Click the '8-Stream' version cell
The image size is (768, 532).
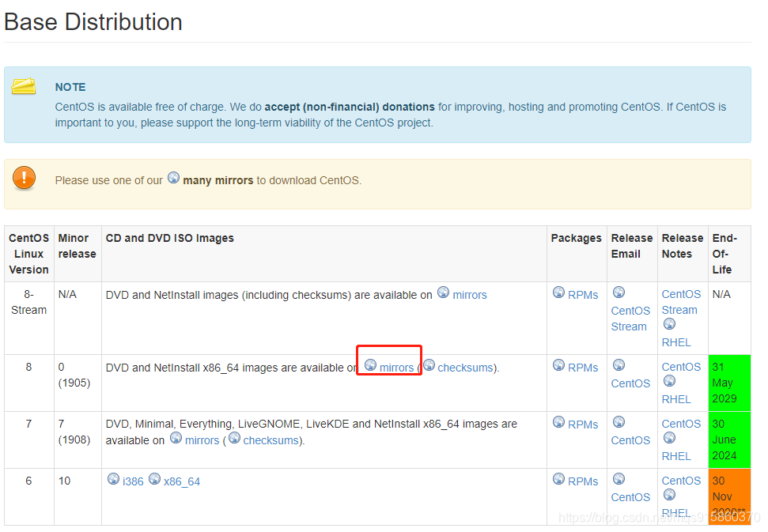(29, 318)
